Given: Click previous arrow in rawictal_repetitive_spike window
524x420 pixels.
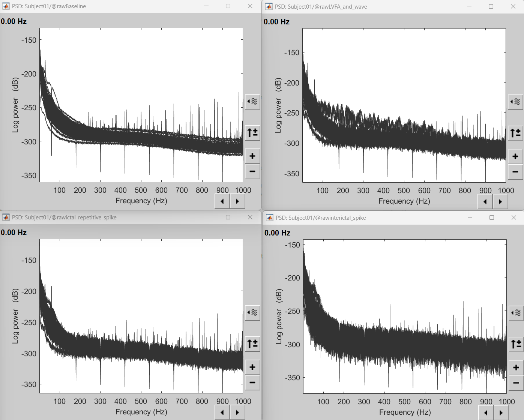Looking at the screenshot, I should pos(222,412).
